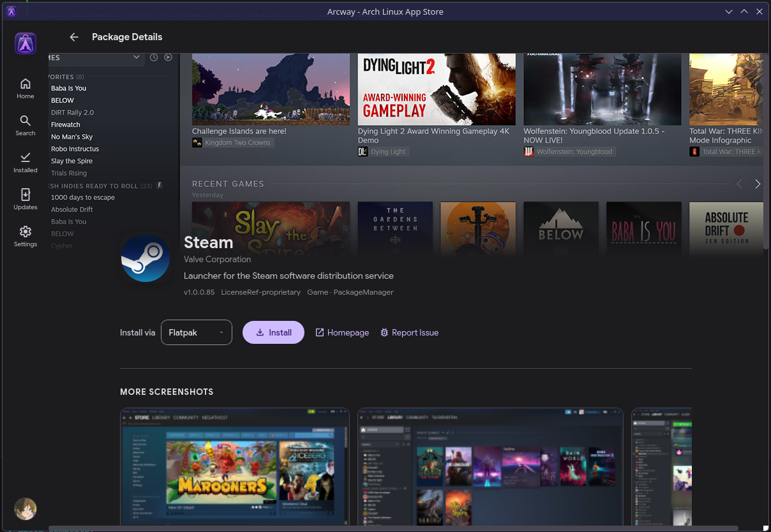This screenshot has width=771, height=532.
Task: Open the Updates section
Action: (26, 199)
